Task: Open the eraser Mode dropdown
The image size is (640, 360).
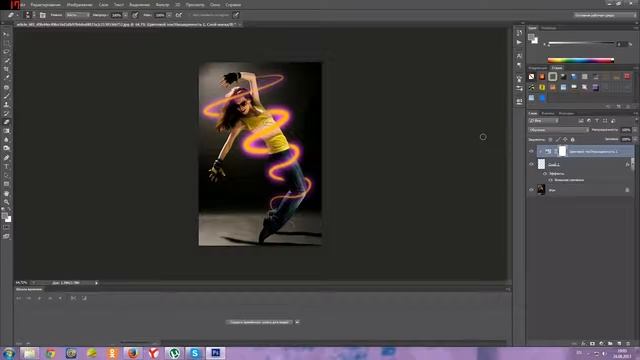Action: (x=77, y=15)
